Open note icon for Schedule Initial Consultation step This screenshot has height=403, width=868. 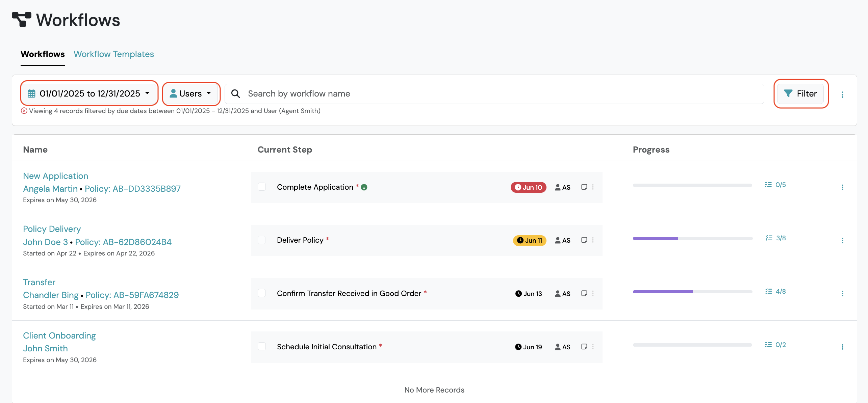point(584,347)
